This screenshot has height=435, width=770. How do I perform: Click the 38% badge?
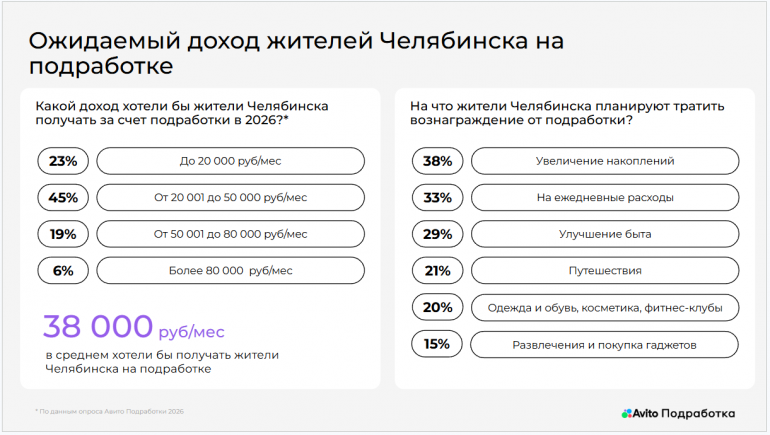tap(437, 161)
